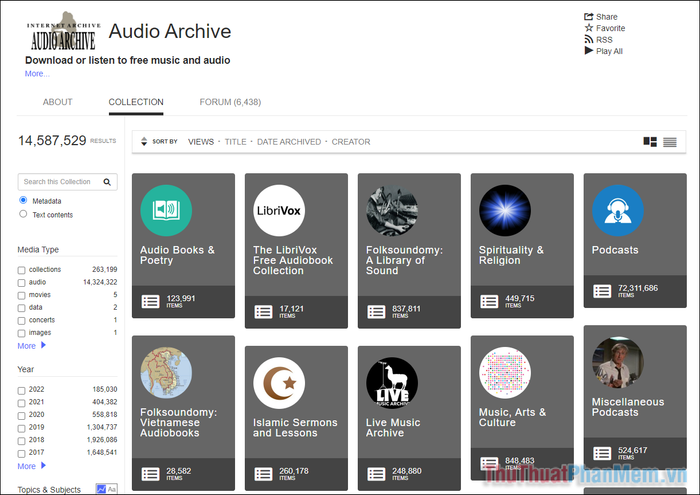The height and width of the screenshot is (495, 700).
Task: Open Spirituality & Religion starburst icon
Action: click(x=505, y=210)
